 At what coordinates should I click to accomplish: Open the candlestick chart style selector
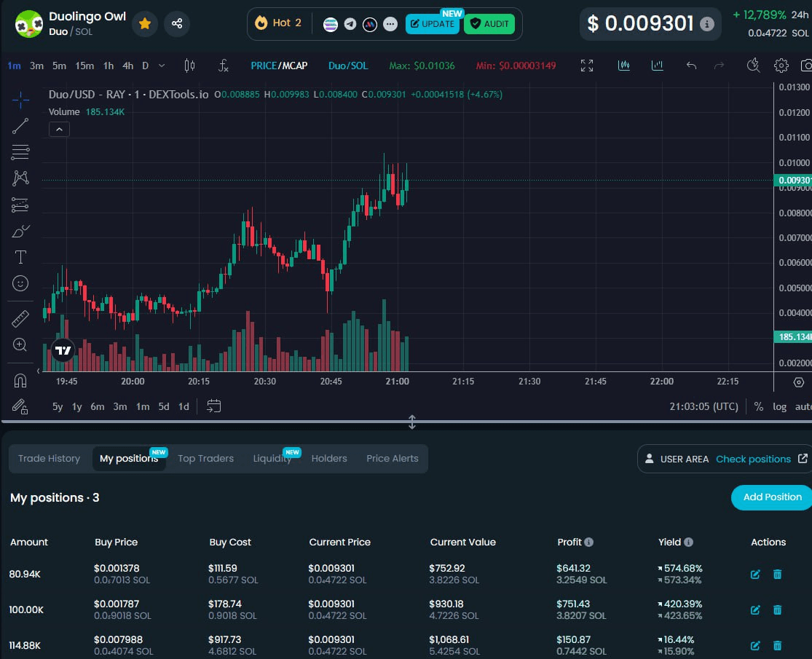pos(189,66)
